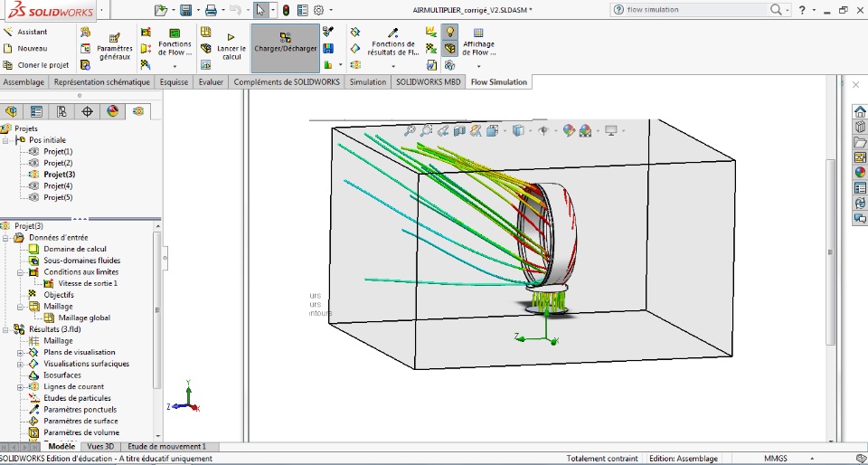Expand Visualisations surfaciques node
Viewport: 868px width, 465px height.
pos(20,365)
